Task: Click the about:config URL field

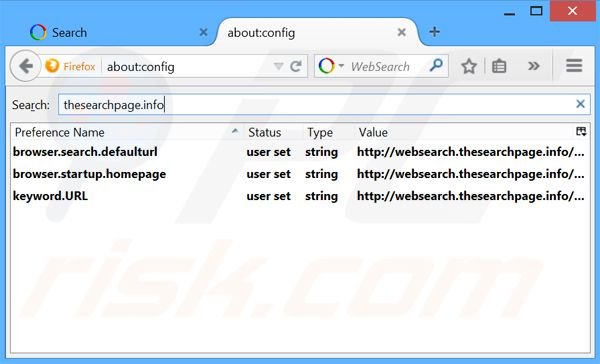Action: point(188,67)
